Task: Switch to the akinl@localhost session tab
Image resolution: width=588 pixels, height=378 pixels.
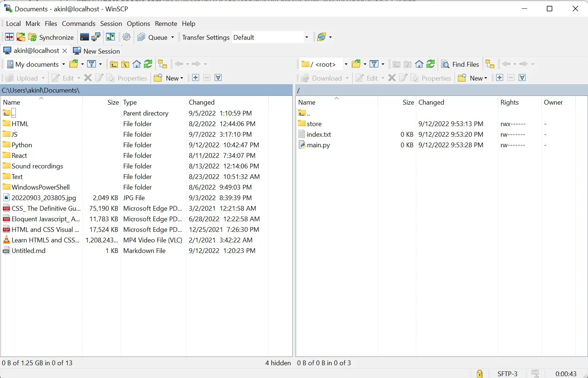Action: click(31, 51)
